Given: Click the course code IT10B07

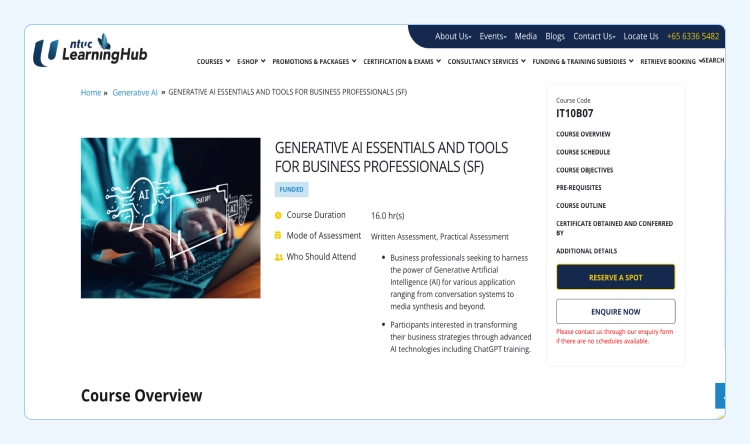Looking at the screenshot, I should click(x=574, y=113).
